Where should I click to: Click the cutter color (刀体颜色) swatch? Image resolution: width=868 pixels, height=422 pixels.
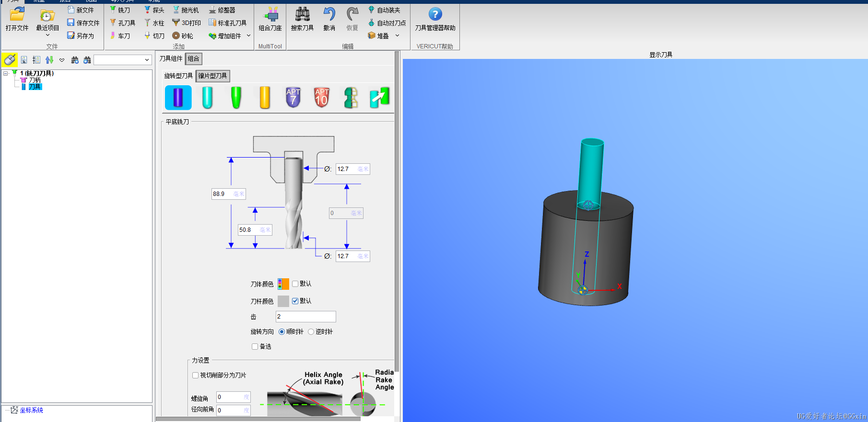click(283, 284)
